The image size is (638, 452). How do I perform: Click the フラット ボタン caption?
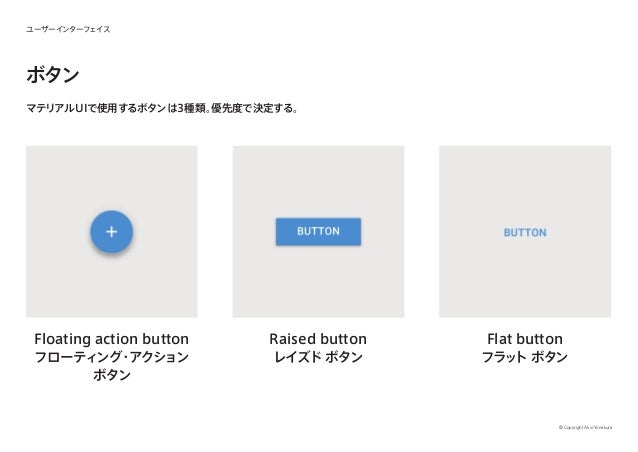tap(525, 357)
